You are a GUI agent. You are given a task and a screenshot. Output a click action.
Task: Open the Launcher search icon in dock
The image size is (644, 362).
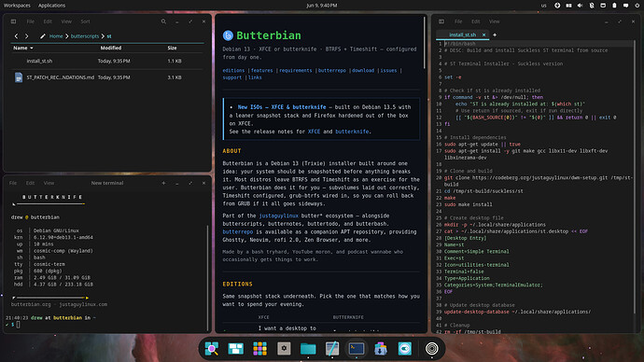point(212,348)
